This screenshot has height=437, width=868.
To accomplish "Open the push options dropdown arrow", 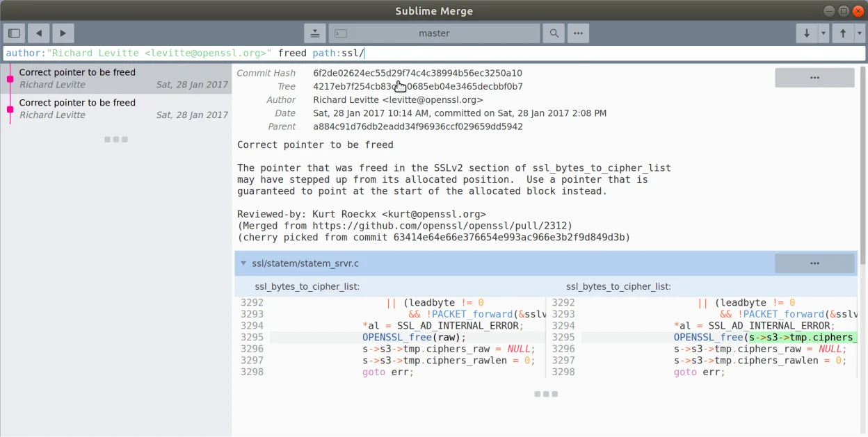I will pyautogui.click(x=859, y=33).
